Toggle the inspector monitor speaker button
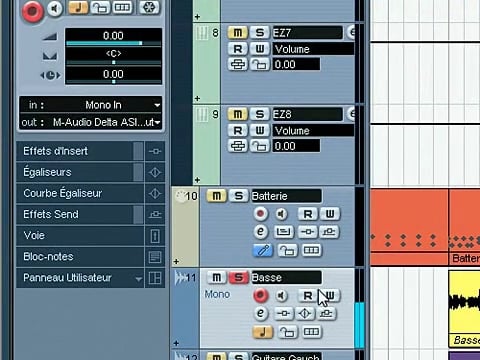480x360 pixels. (x=55, y=9)
